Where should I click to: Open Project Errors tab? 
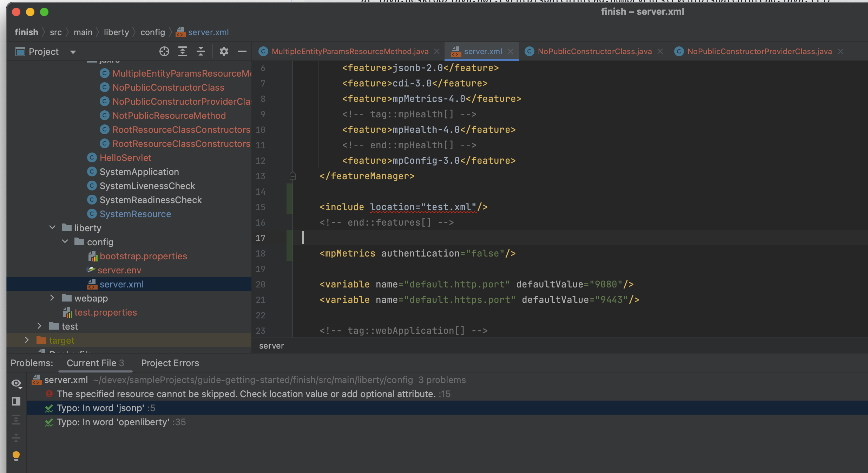[x=170, y=363]
